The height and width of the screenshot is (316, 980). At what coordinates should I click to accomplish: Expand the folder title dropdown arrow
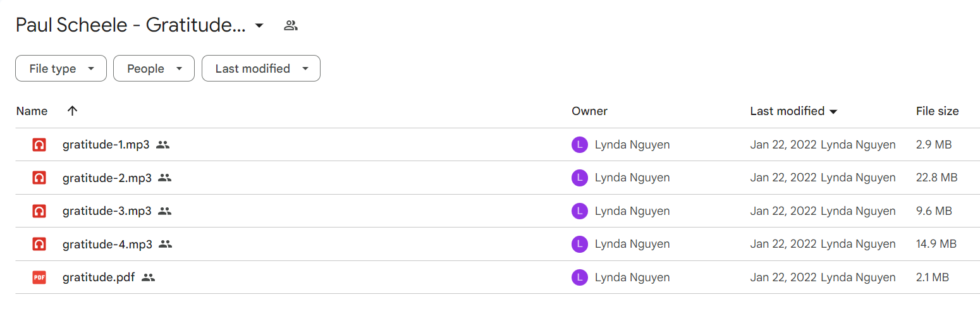point(259,26)
